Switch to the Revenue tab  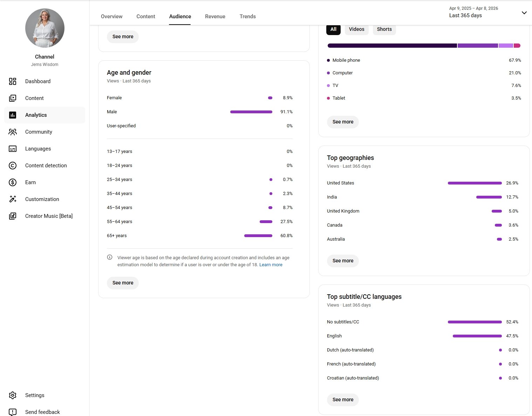215,16
